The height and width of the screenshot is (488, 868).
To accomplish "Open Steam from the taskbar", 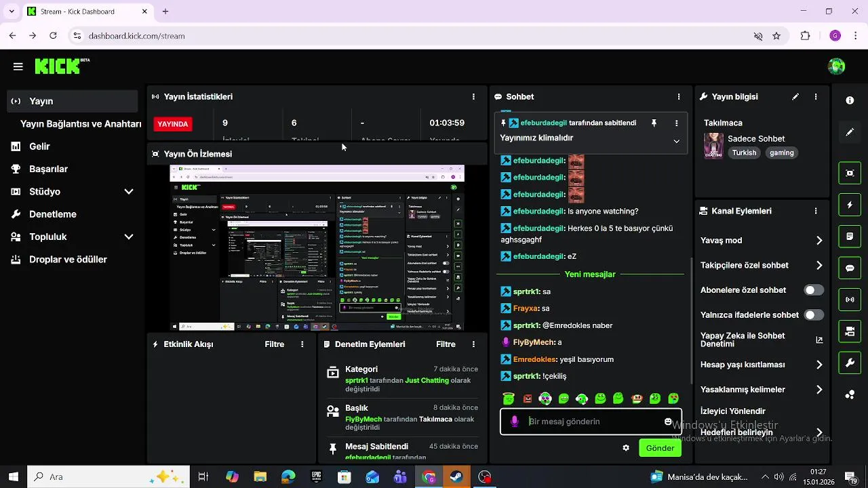I will (456, 477).
